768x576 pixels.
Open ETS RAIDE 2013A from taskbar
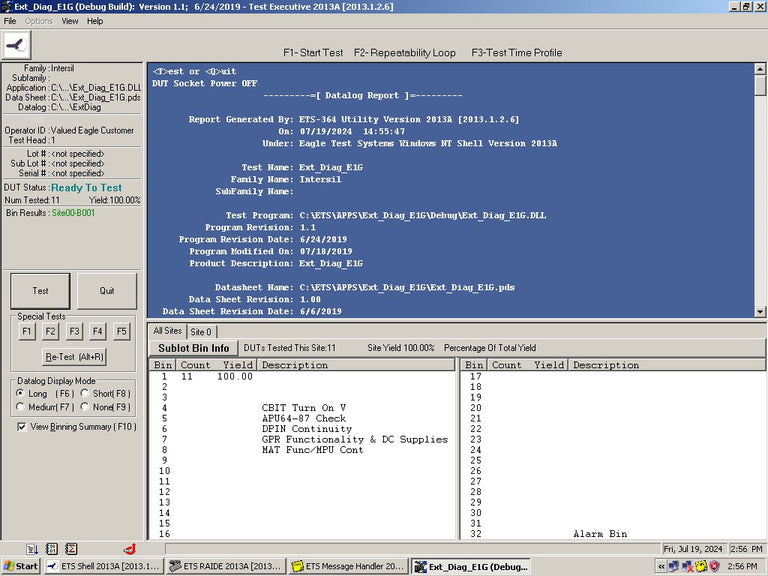coord(226,566)
